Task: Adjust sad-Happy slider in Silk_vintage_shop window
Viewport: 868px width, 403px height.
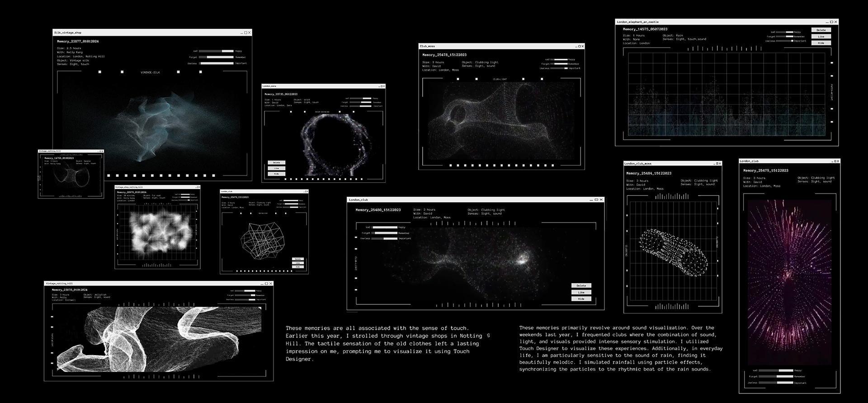Action: pos(216,51)
